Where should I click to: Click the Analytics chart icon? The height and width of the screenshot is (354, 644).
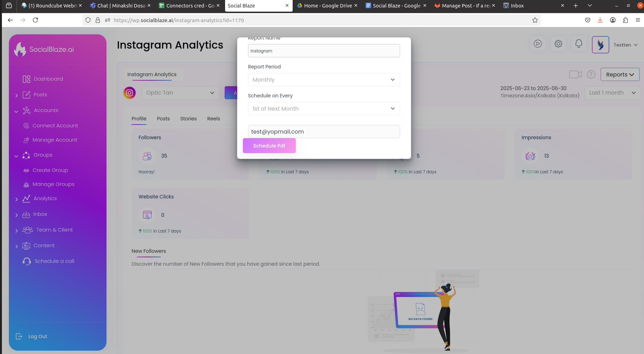(x=26, y=199)
